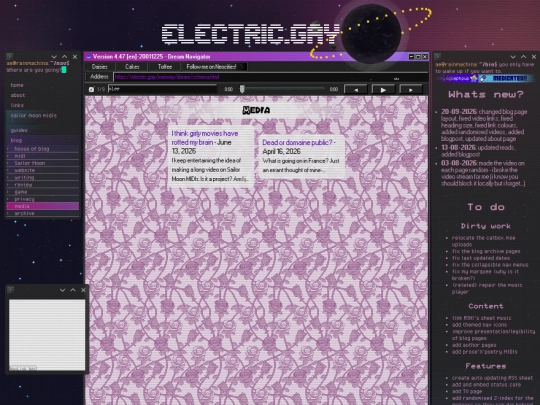Click the 13-08-2026 changelog entry

tap(478, 151)
